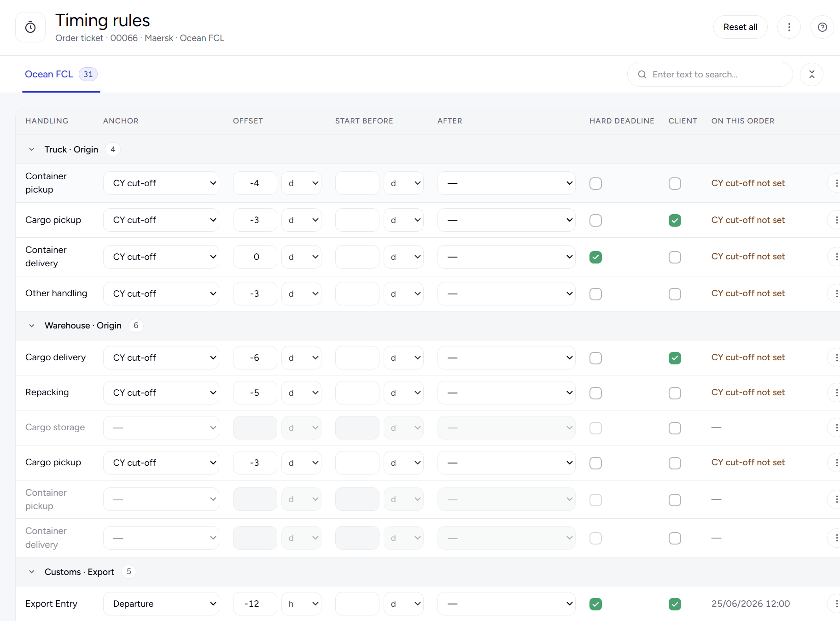The image size is (840, 621).
Task: Open the help icon in header
Action: click(822, 27)
